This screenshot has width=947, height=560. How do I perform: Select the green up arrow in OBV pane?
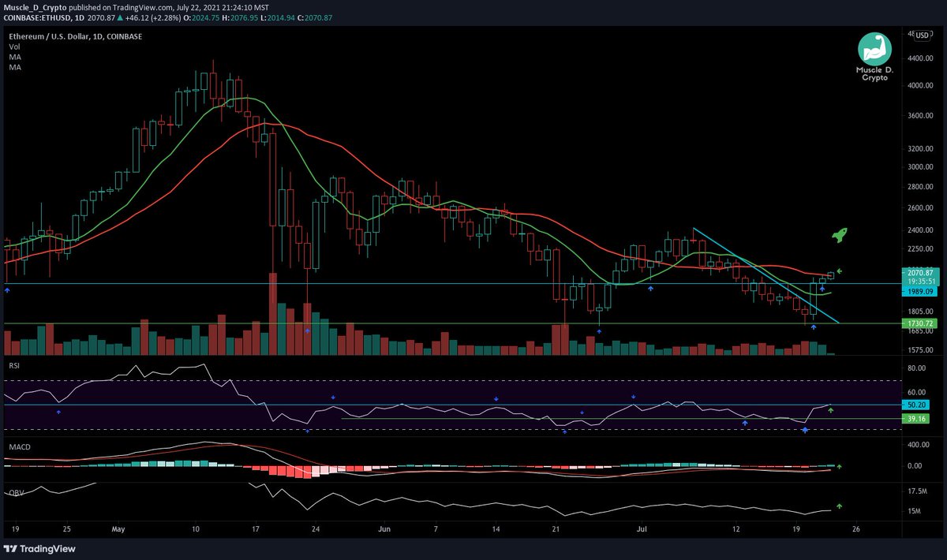840,506
